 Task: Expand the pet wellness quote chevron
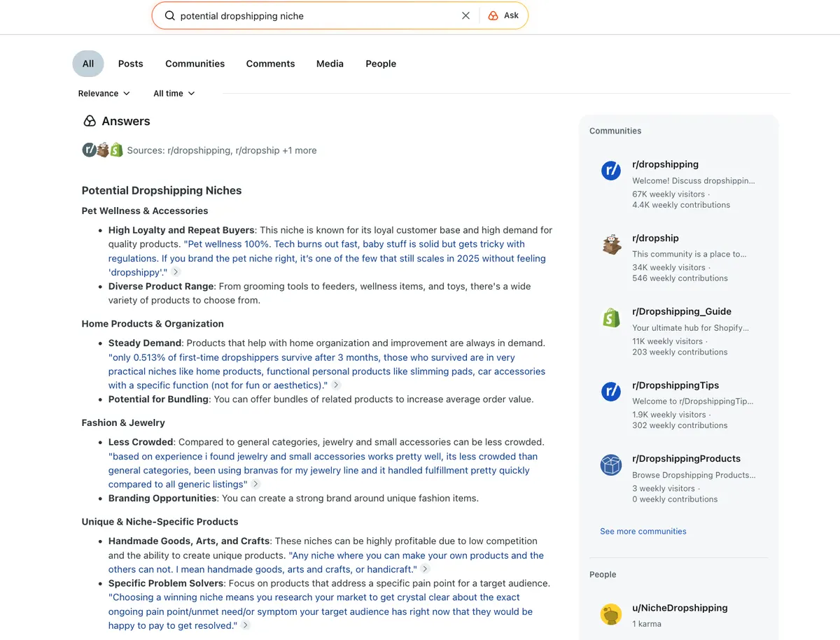point(176,272)
